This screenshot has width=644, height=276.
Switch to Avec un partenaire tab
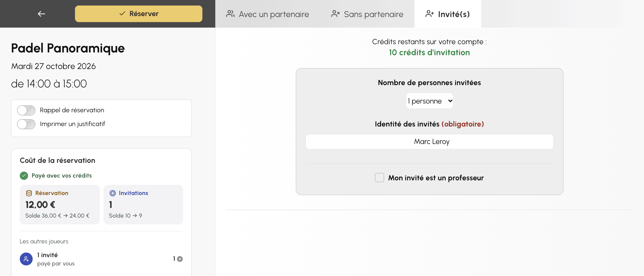[x=267, y=14]
